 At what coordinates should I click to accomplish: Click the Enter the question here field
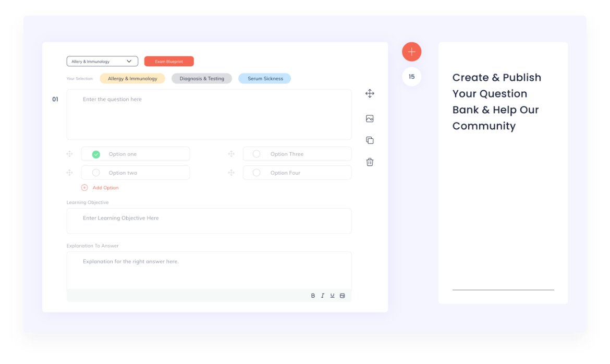(x=209, y=114)
